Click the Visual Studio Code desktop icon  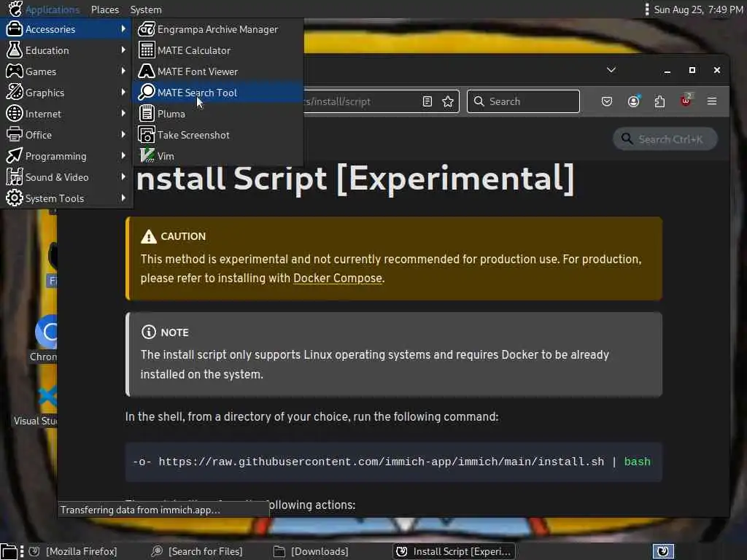click(47, 396)
